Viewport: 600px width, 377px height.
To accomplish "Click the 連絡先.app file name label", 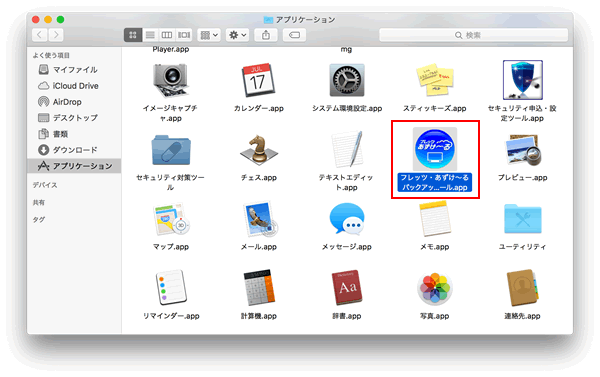I will point(523,316).
